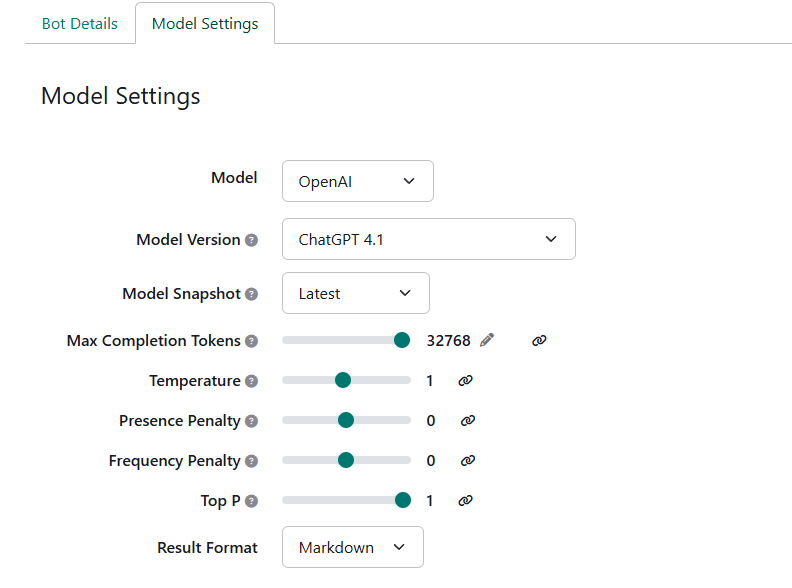792x588 pixels.
Task: Click the pencil edit icon beside 32768
Action: coord(487,340)
